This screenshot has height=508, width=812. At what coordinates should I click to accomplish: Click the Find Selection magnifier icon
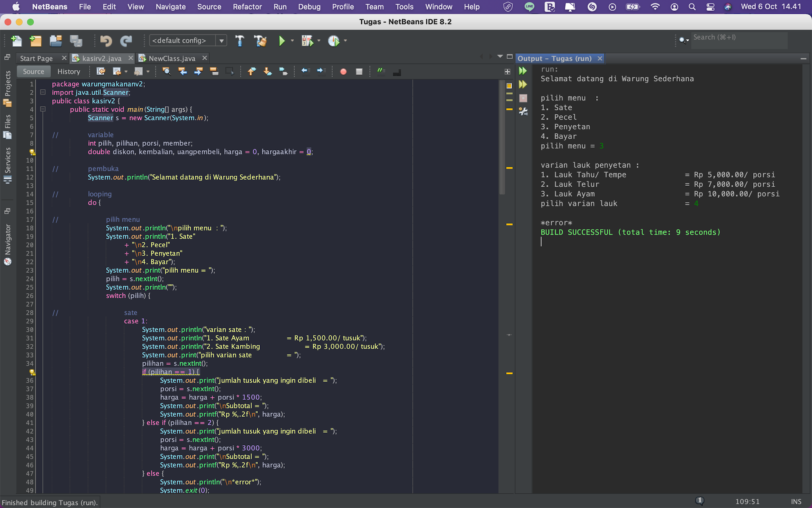(167, 71)
